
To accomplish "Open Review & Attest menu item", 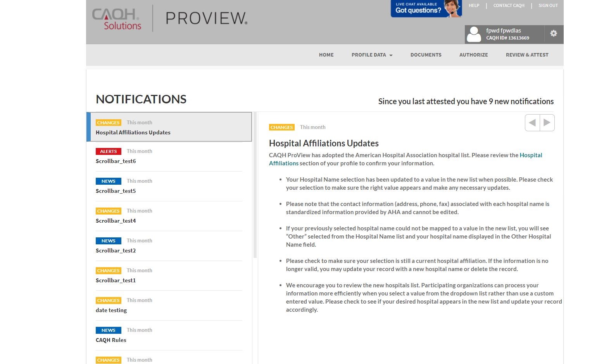I will pyautogui.click(x=527, y=55).
